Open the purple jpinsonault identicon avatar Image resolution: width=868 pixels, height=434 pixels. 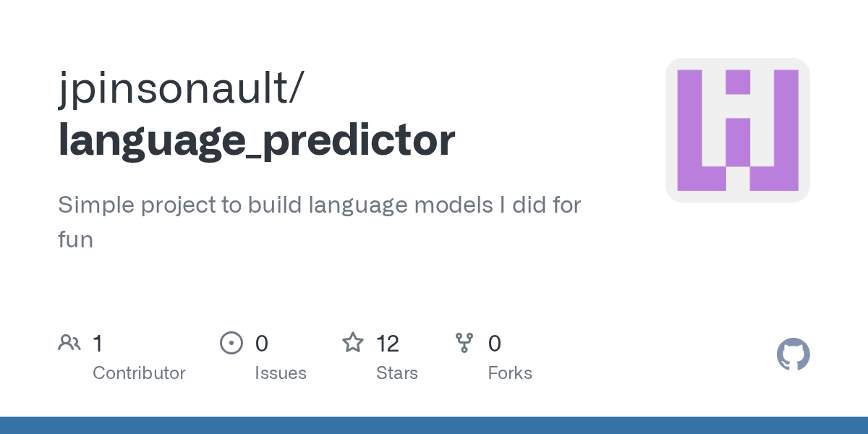click(x=738, y=130)
